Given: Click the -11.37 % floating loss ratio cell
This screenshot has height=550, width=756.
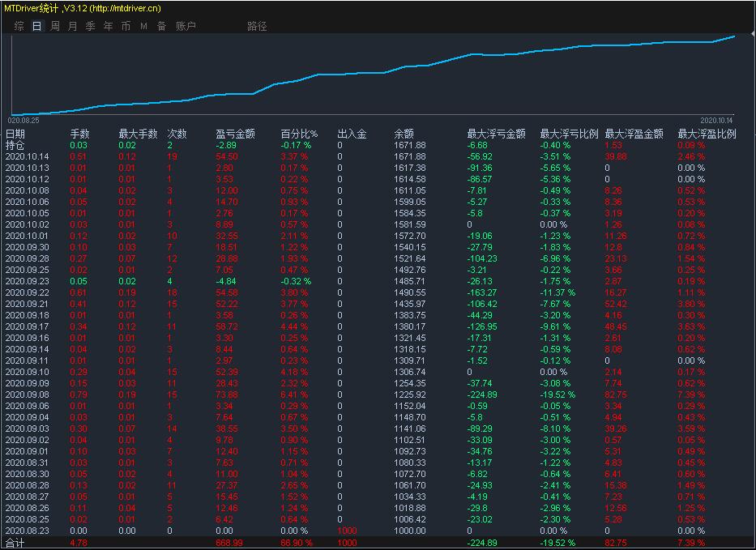Looking at the screenshot, I should coord(557,292).
